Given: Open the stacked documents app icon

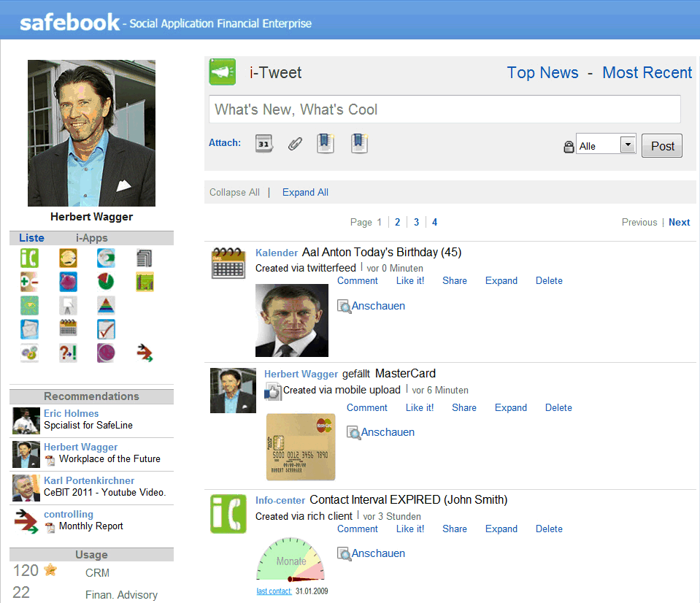Looking at the screenshot, I should (x=145, y=258).
